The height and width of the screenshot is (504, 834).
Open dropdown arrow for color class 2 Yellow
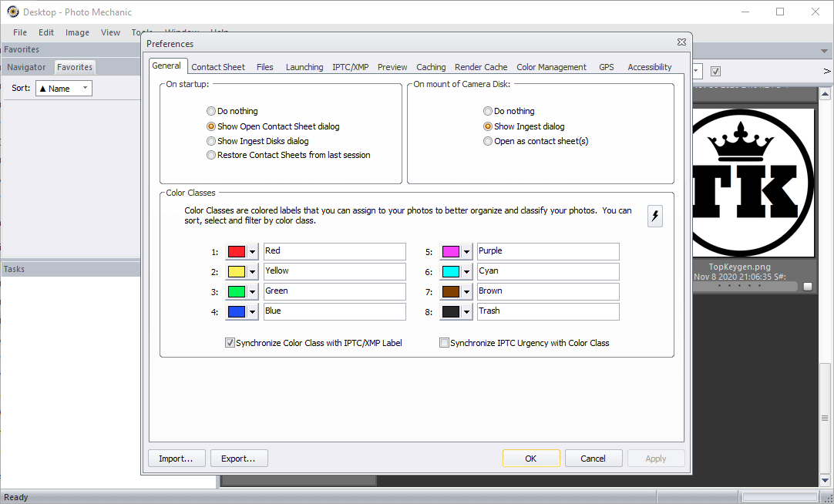coord(253,272)
